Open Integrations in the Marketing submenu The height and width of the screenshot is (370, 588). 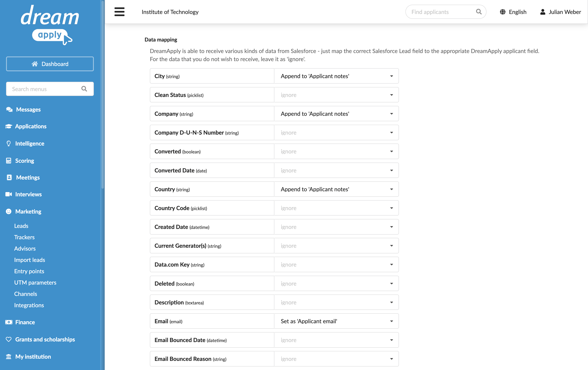(29, 305)
